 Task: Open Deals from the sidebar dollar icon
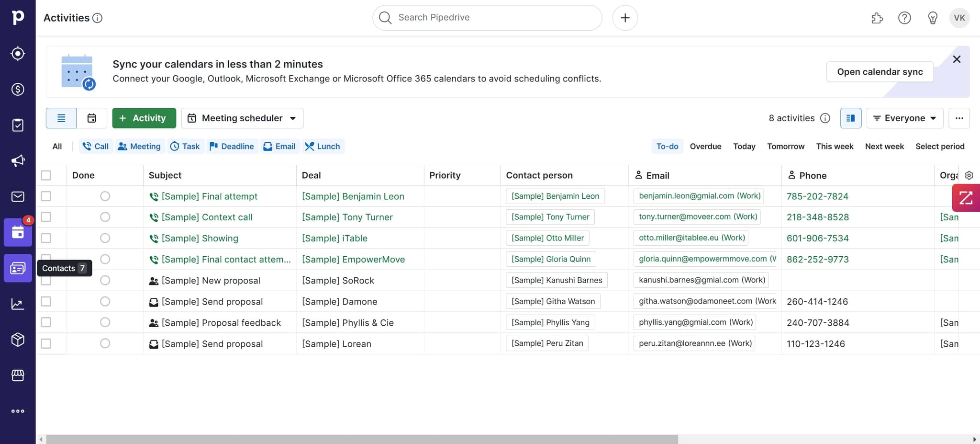click(18, 89)
